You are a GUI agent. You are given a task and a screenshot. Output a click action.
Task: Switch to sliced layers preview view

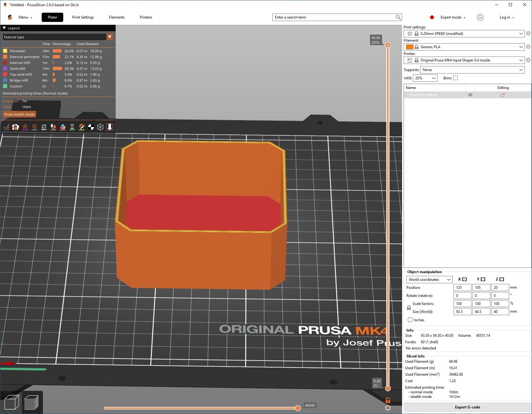point(31,402)
